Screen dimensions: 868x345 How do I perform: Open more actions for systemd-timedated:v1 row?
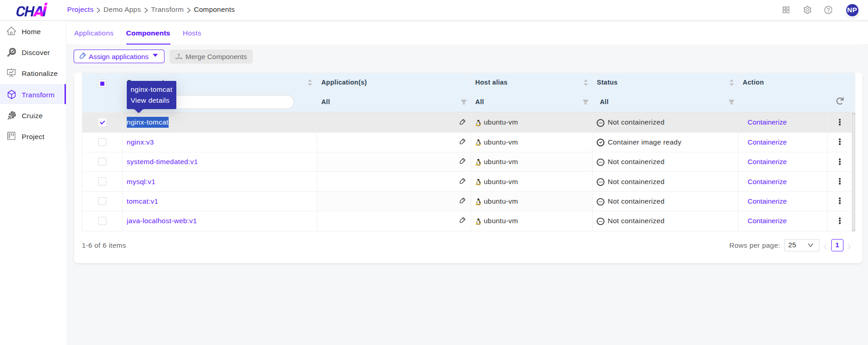839,162
